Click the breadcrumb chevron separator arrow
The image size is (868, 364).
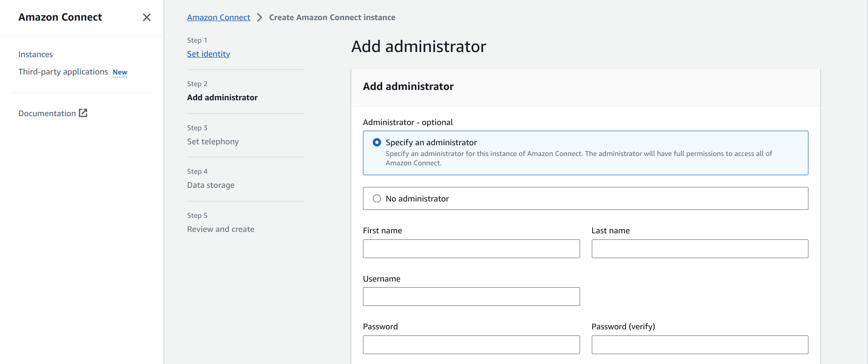tap(259, 17)
